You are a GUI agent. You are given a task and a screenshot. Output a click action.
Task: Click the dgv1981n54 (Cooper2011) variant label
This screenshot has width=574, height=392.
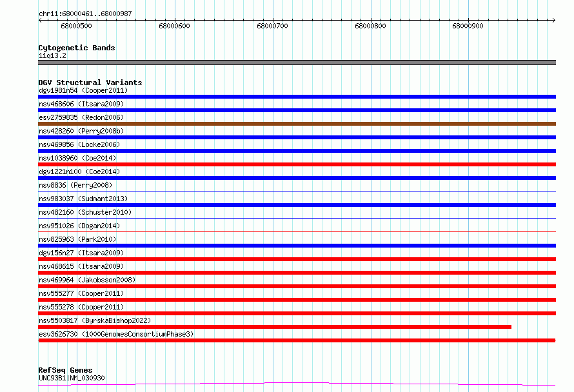coord(83,90)
